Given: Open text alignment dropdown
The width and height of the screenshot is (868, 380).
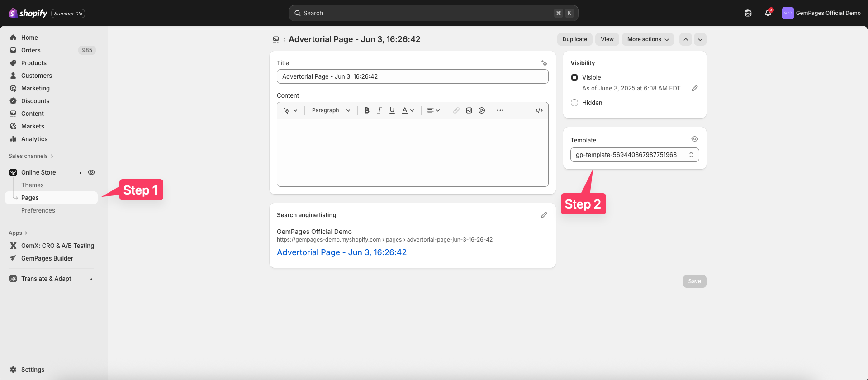Looking at the screenshot, I should tap(433, 110).
